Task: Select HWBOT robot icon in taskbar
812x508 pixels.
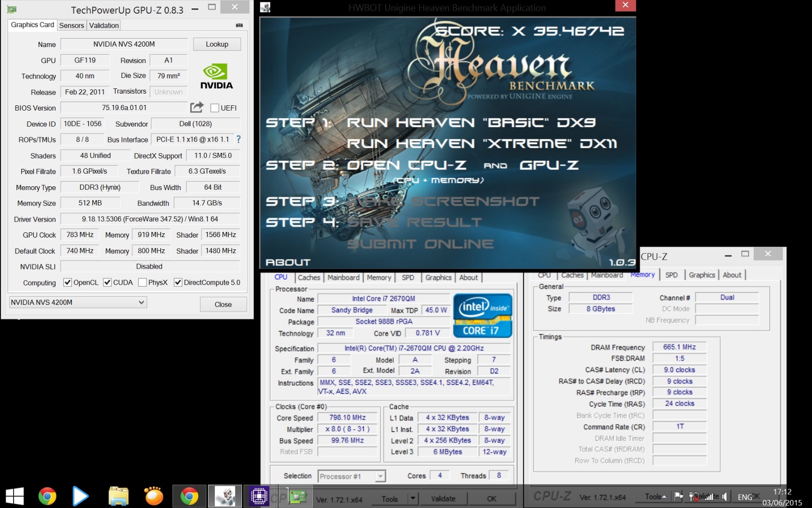Action: tap(225, 496)
